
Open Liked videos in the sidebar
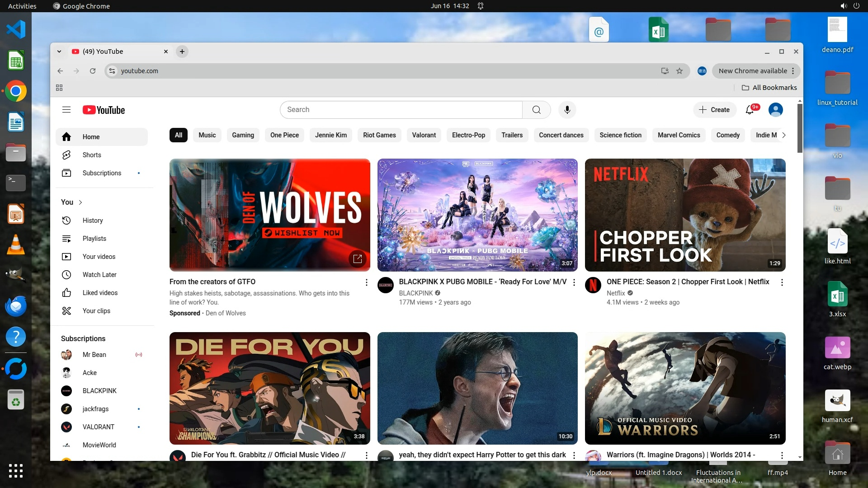(100, 293)
